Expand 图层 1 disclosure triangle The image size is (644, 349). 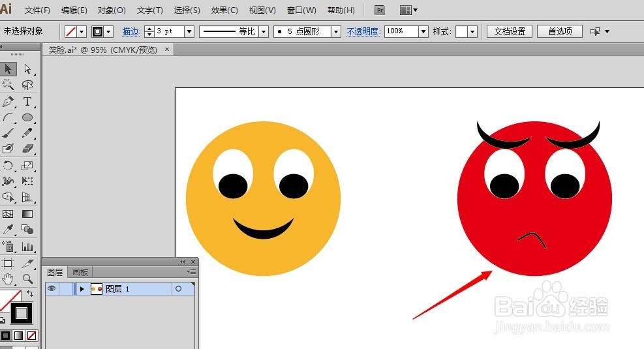pos(82,289)
